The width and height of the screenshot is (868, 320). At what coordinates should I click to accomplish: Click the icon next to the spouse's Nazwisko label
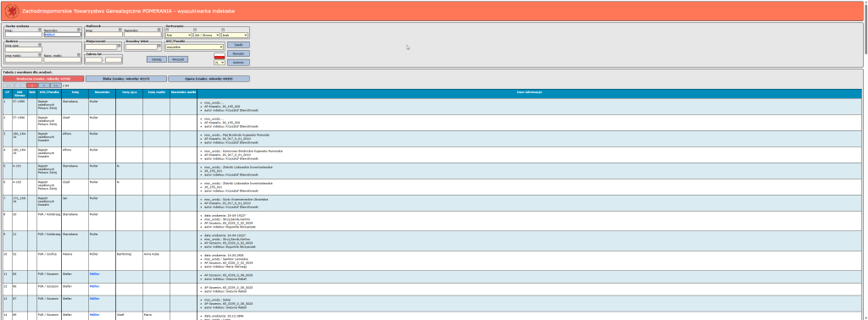tap(159, 30)
